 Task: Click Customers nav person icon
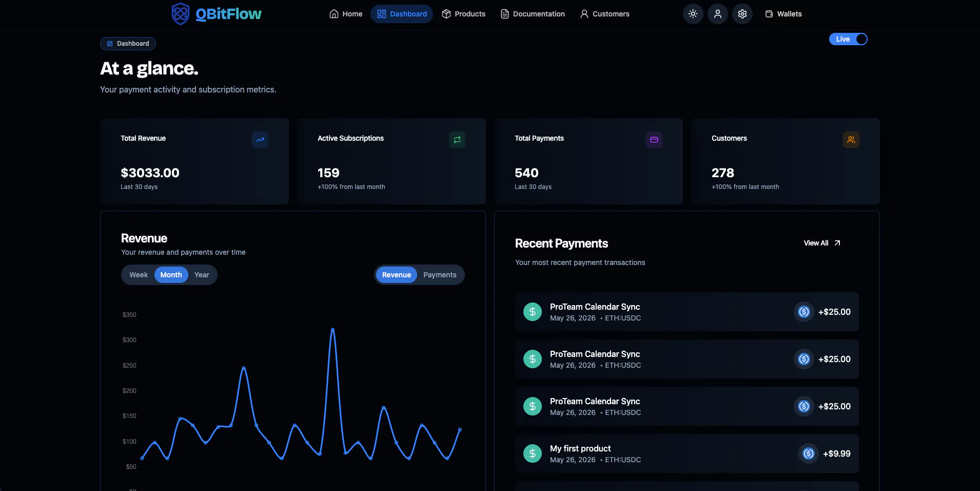pyautogui.click(x=584, y=14)
